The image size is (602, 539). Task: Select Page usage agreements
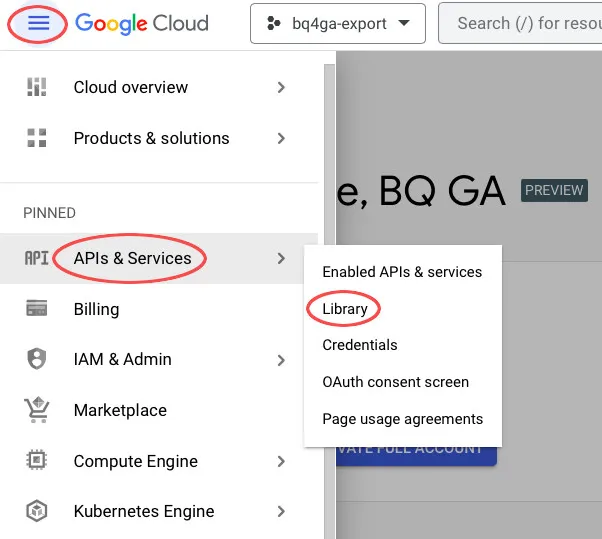pyautogui.click(x=402, y=419)
